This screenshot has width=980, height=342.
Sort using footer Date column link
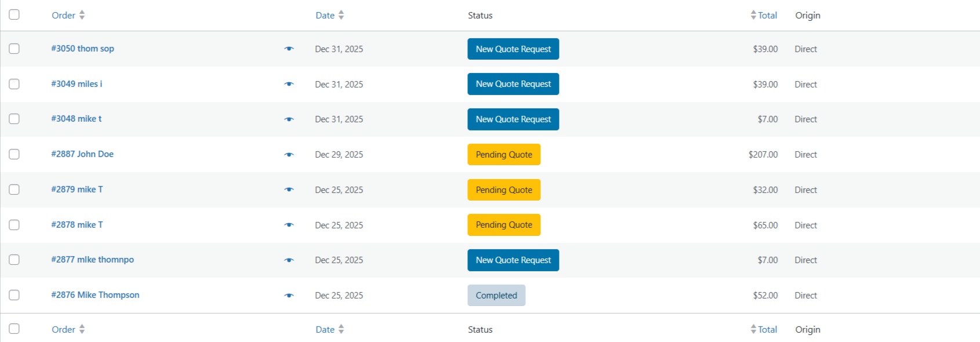325,329
